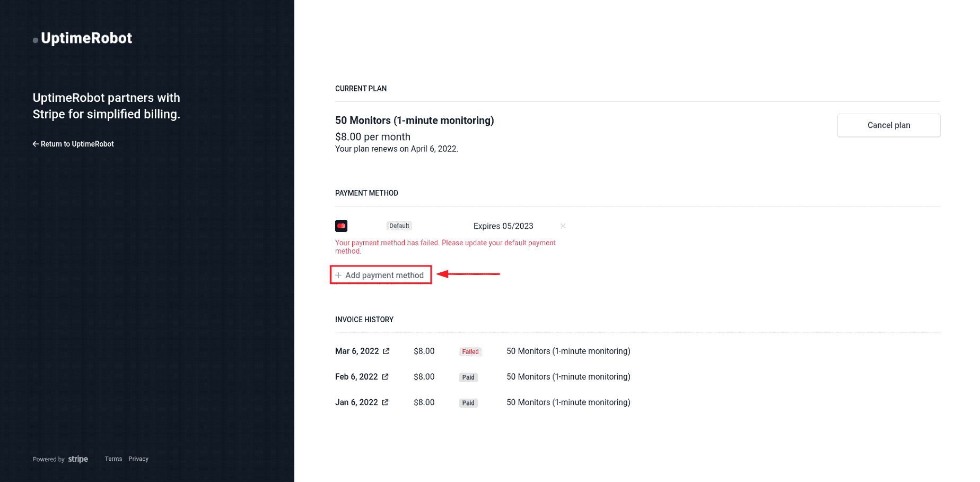980x482 pixels.
Task: Open the Jan 6, 2022 invoice external link
Action: click(x=386, y=402)
